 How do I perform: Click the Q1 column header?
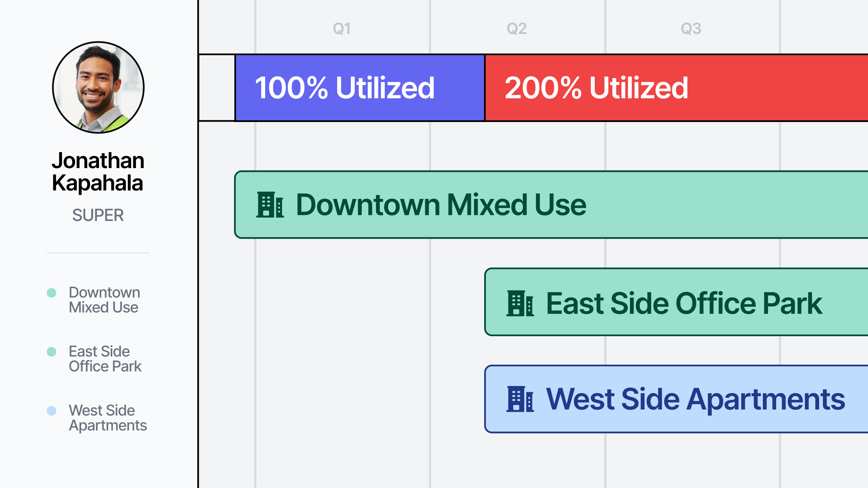(x=342, y=29)
